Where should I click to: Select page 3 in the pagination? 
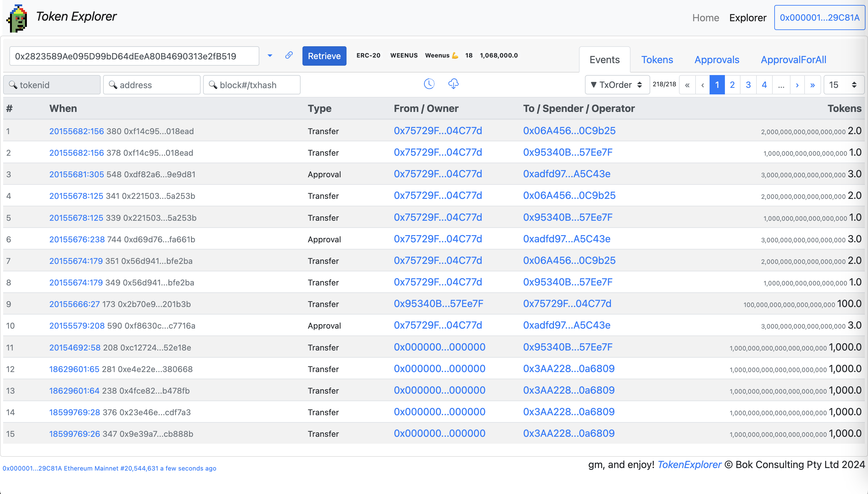click(x=748, y=85)
